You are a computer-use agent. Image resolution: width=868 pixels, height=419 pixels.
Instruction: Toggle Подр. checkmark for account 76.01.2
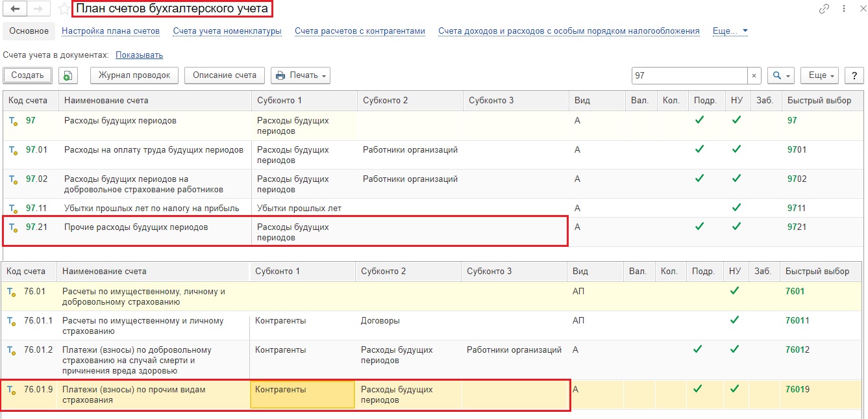coord(697,349)
